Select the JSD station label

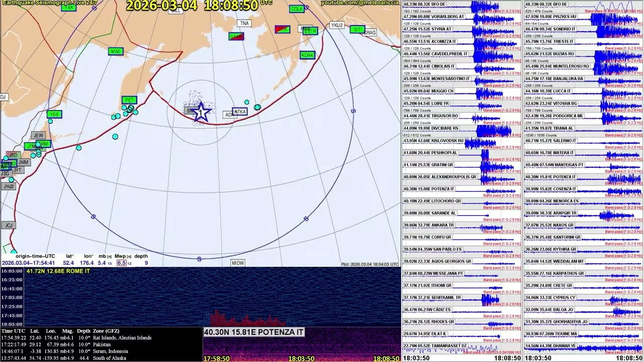[13, 155]
